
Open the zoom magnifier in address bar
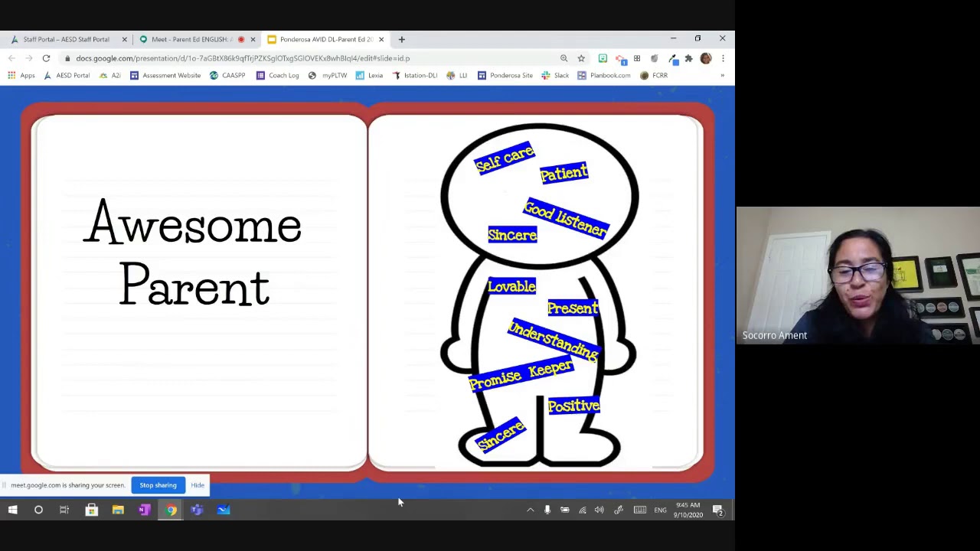[563, 58]
